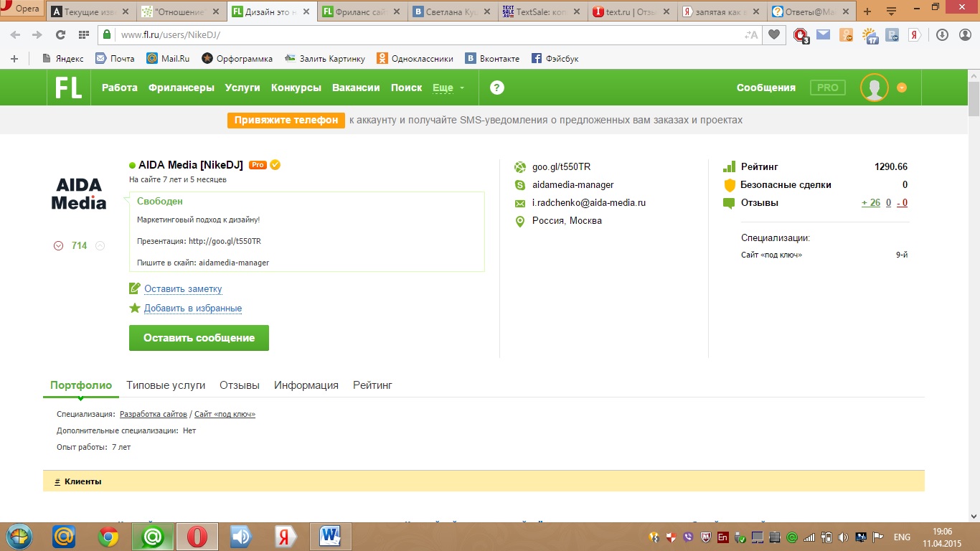
Task: Click the pencil note icon
Action: pos(134,288)
